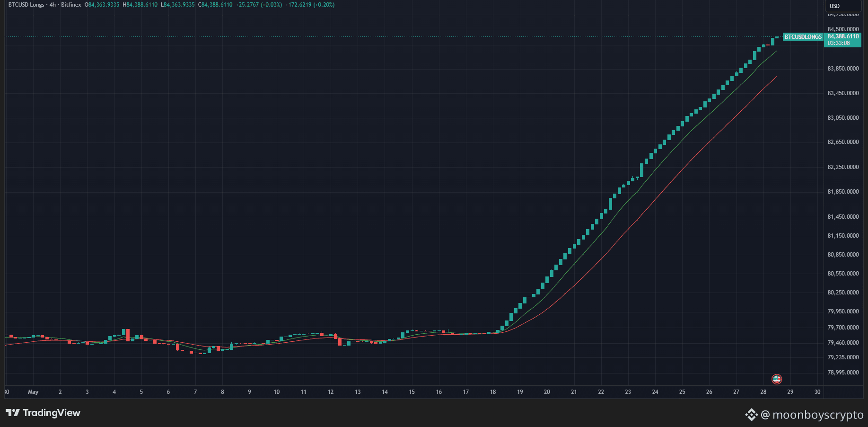This screenshot has width=868, height=427.
Task: Click the +25.2767 (+0.03%) change value
Action: pyautogui.click(x=259, y=5)
